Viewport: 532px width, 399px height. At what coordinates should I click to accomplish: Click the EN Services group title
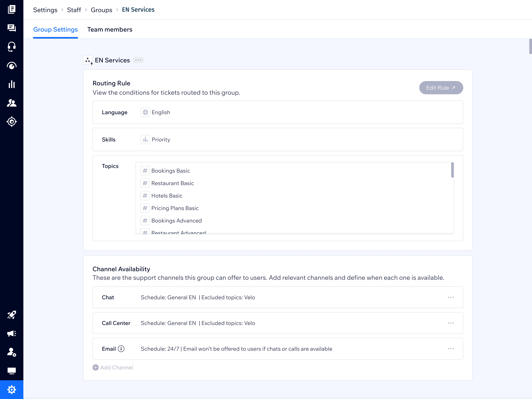[112, 60]
